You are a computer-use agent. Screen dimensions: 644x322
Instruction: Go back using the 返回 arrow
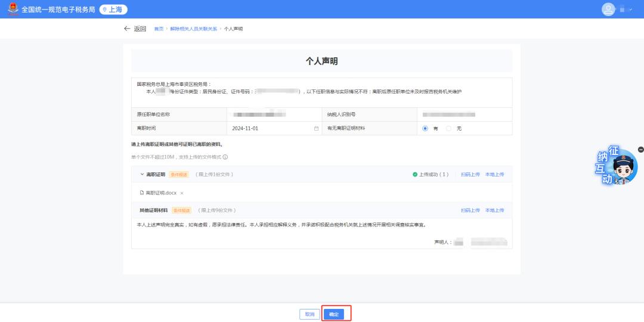pyautogui.click(x=135, y=29)
